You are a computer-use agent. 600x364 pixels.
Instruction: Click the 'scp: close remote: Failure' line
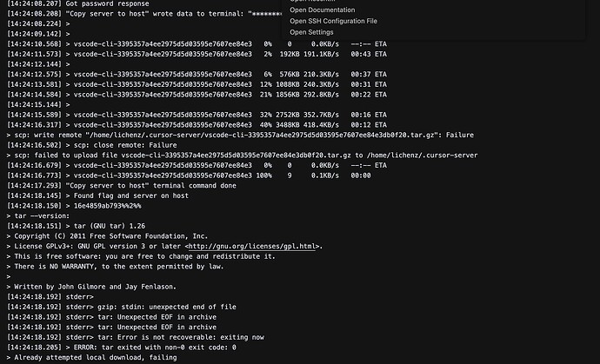pyautogui.click(x=92, y=145)
